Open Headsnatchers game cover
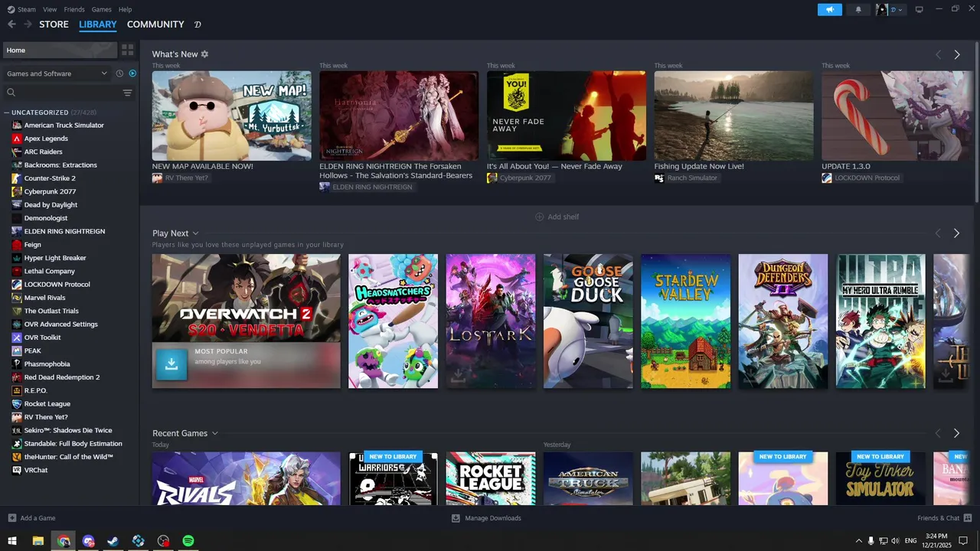This screenshot has width=980, height=551. pos(394,321)
